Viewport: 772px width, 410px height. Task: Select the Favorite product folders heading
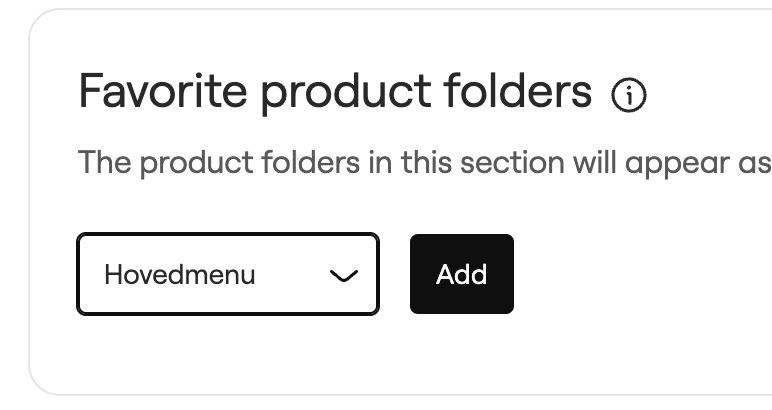click(335, 92)
